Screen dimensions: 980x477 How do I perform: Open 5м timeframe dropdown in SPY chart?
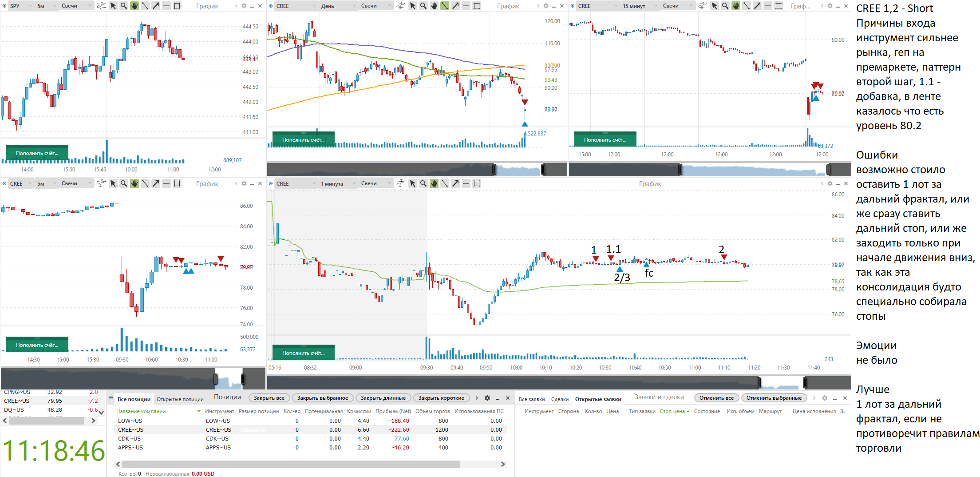pos(47,6)
